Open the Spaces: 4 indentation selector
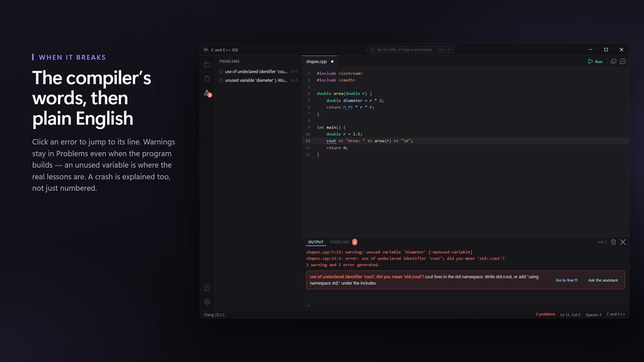The height and width of the screenshot is (362, 644). (593, 315)
